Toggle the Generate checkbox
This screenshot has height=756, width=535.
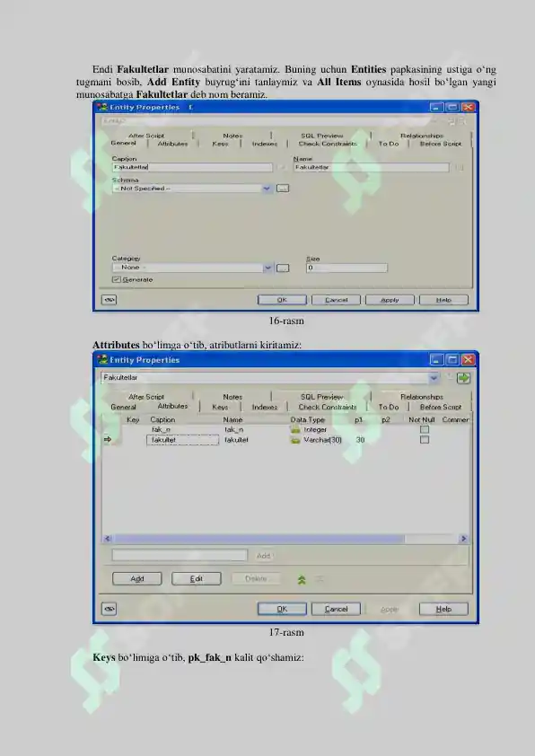116,279
